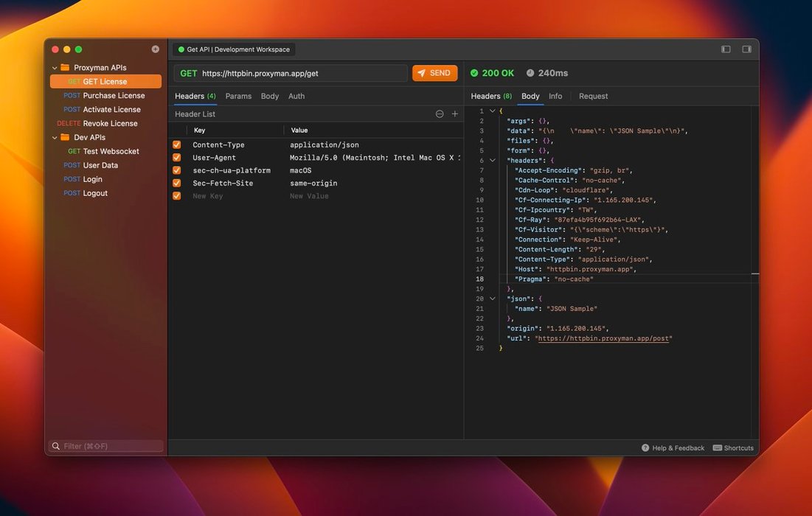The image size is (812, 516).
Task: Click the orange SEND button
Action: 435,73
